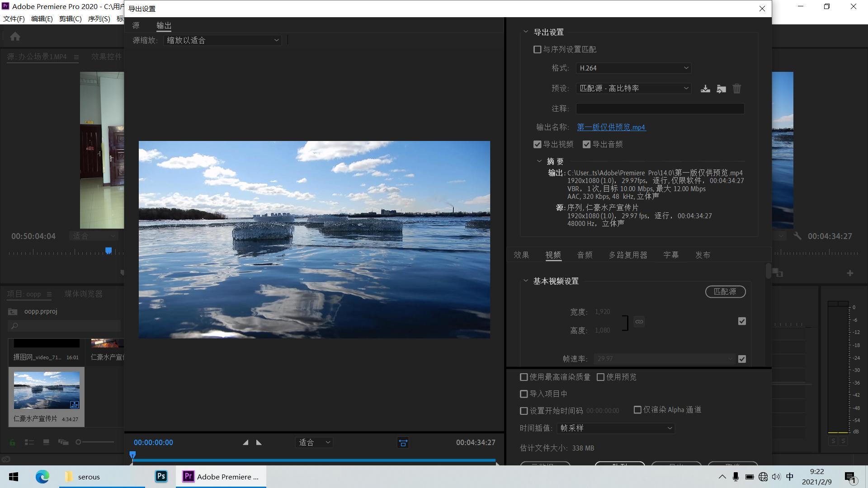Enable Match Sequence Settings checkbox
Image resolution: width=868 pixels, height=488 pixels.
pos(538,49)
